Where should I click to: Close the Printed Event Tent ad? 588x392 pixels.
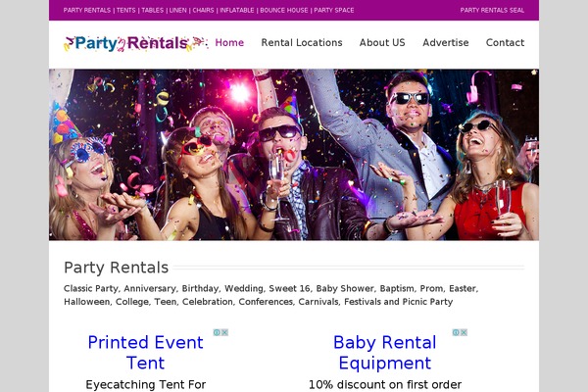point(224,332)
